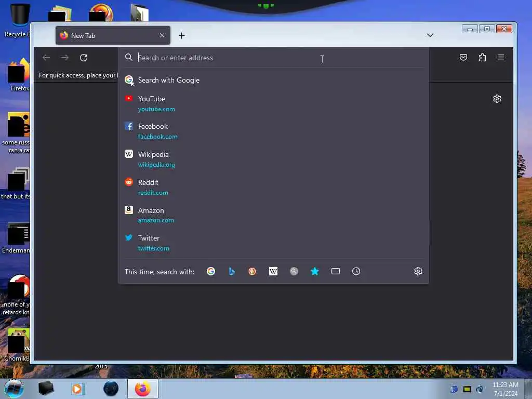The image size is (532, 399).
Task: Open the Firefox taskbar button
Action: click(x=143, y=389)
